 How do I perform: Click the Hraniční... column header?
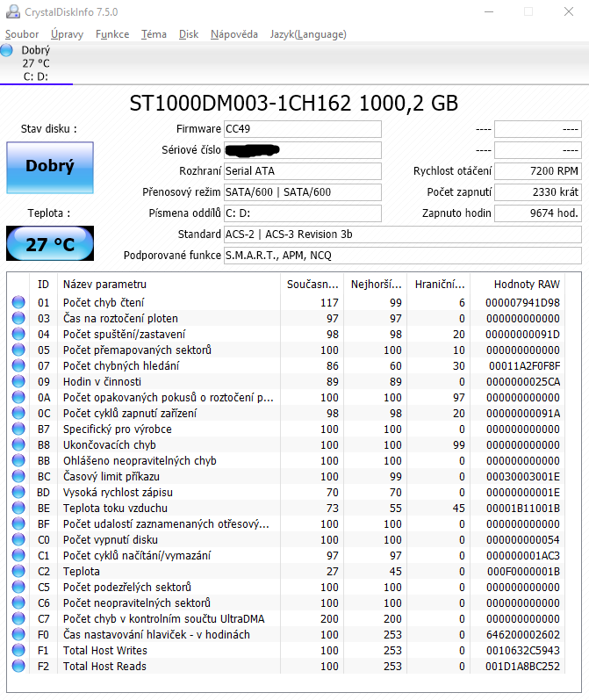440,285
